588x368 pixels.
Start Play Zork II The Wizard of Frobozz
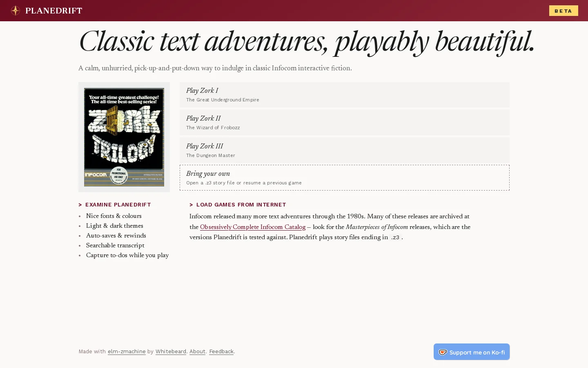345,122
